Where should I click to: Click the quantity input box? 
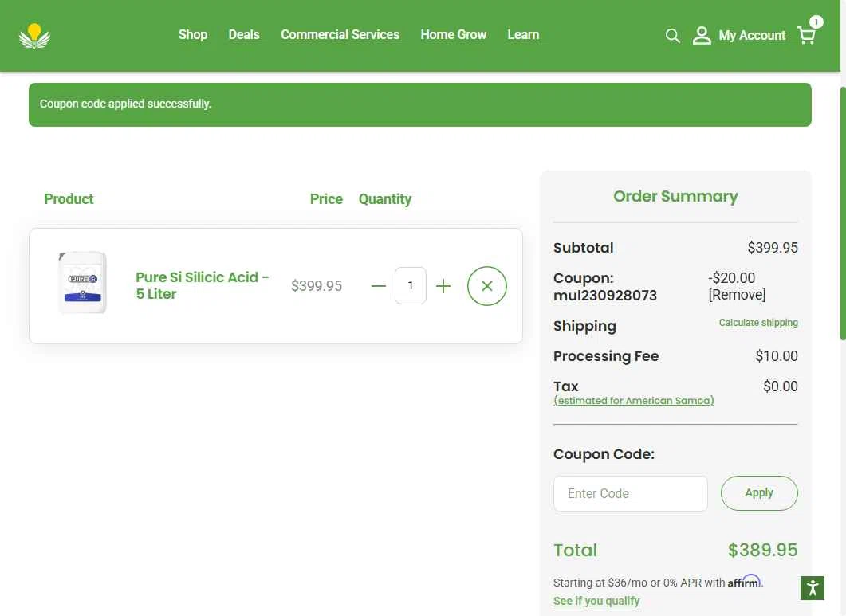pyautogui.click(x=411, y=285)
